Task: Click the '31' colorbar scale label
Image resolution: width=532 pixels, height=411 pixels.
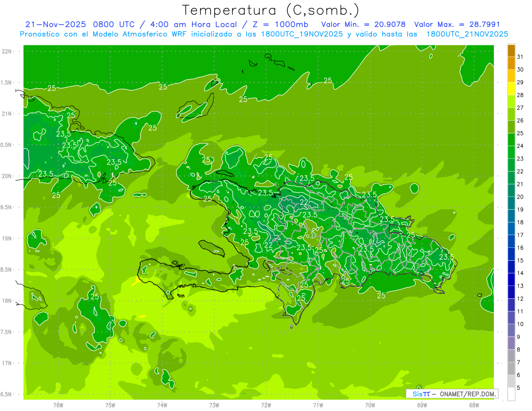Action: (520, 57)
